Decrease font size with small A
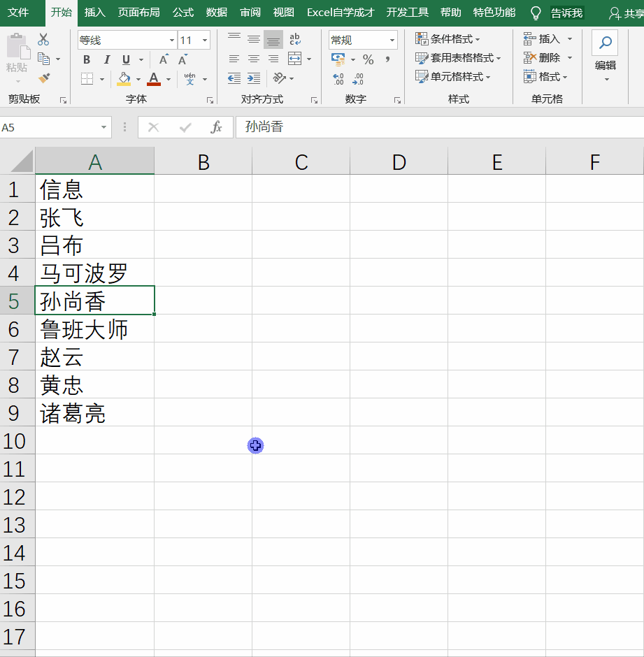 point(183,59)
